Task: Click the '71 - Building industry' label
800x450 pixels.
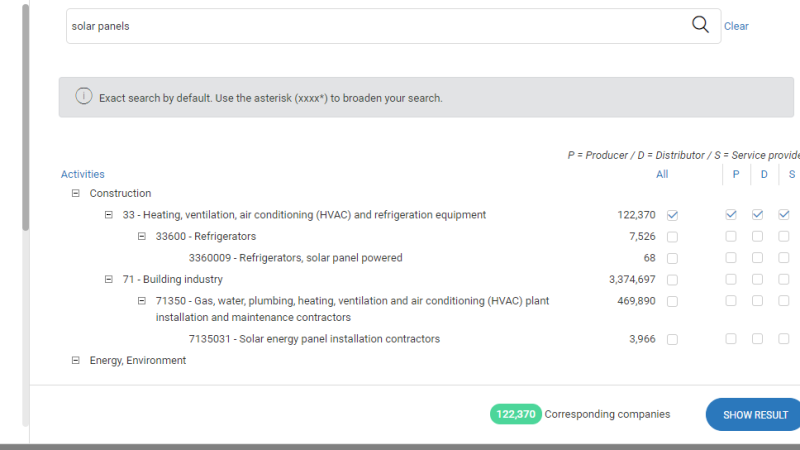Action: [172, 279]
